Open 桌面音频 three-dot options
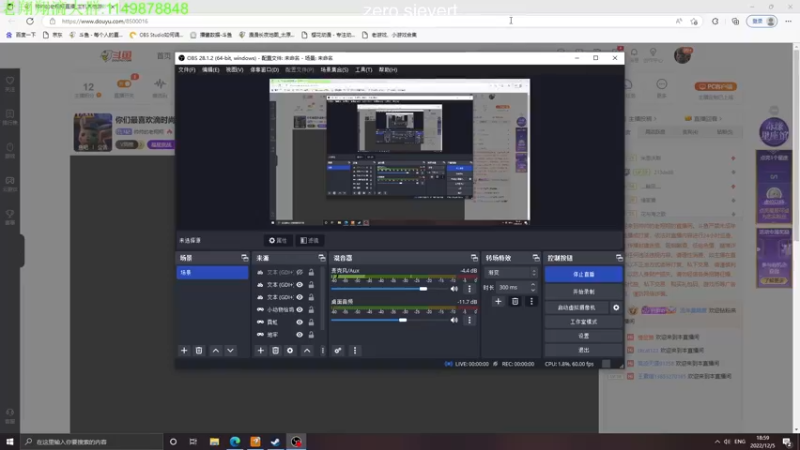The height and width of the screenshot is (450, 800). click(x=469, y=320)
